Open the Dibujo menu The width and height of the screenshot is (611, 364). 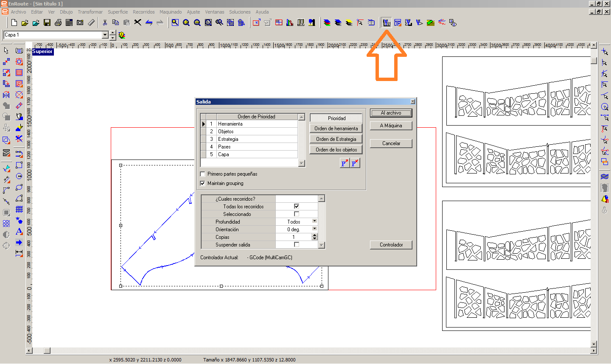(x=66, y=12)
